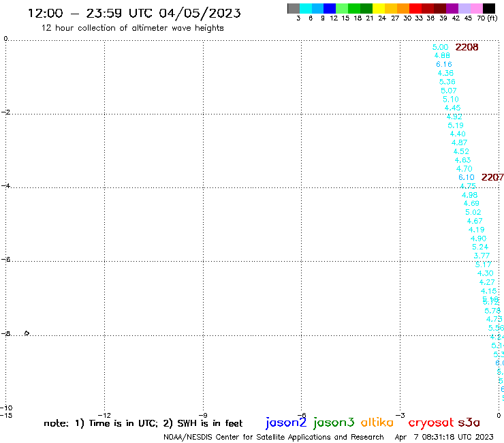Select the cryosat legend label

[430, 422]
